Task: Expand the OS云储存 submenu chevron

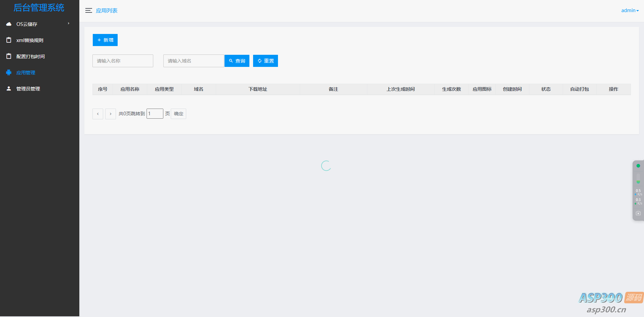Action: [x=69, y=24]
